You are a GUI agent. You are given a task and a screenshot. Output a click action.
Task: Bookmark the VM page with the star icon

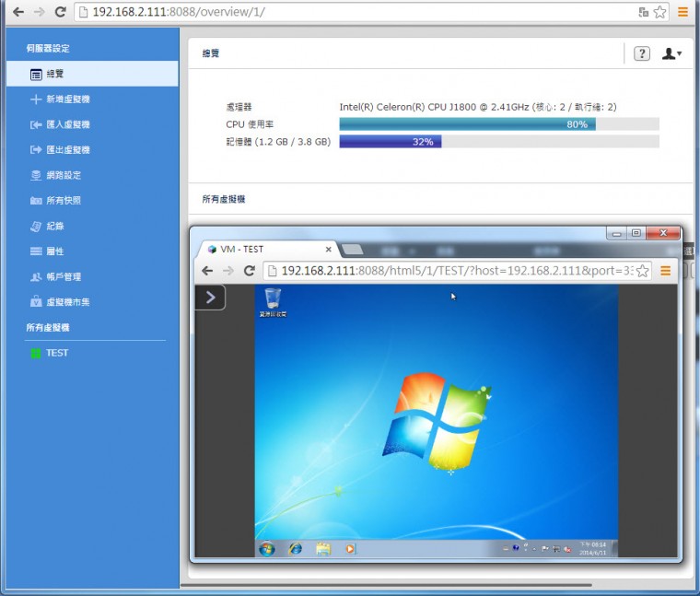click(643, 271)
